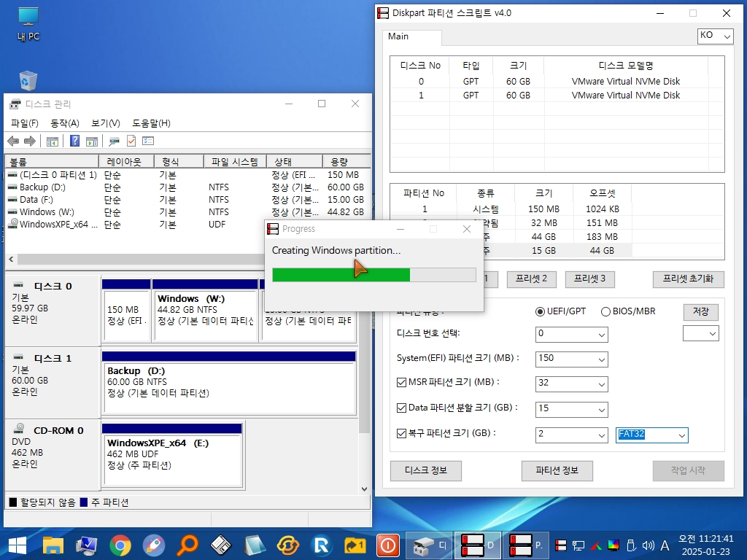Screen dimensions: 747x560
Task: Select Backup (D:) partition block on Disk 1
Action: [x=229, y=383]
